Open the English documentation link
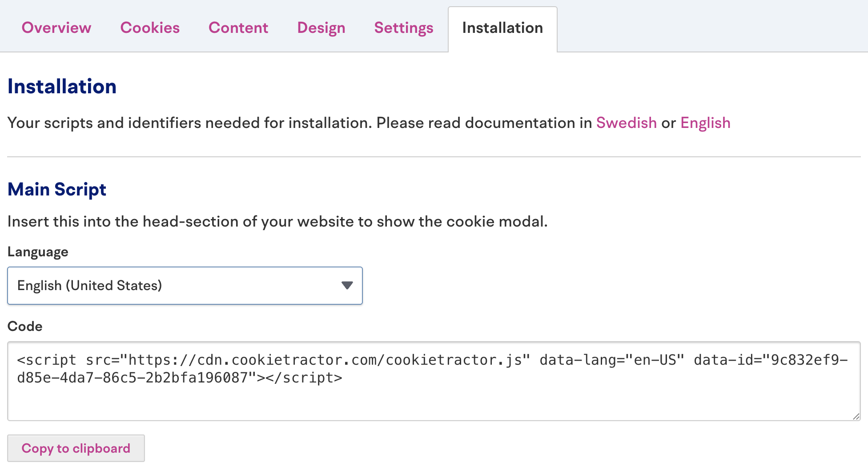The image size is (868, 470). pos(705,123)
